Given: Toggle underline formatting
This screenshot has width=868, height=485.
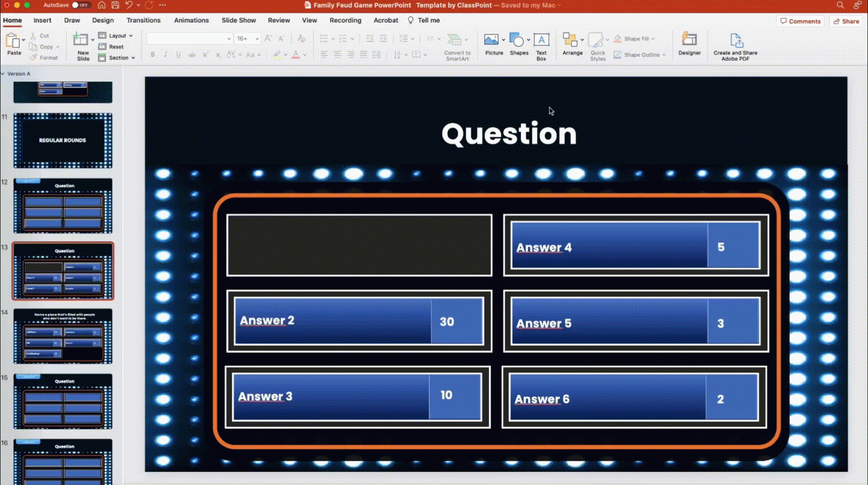Looking at the screenshot, I should tap(178, 54).
